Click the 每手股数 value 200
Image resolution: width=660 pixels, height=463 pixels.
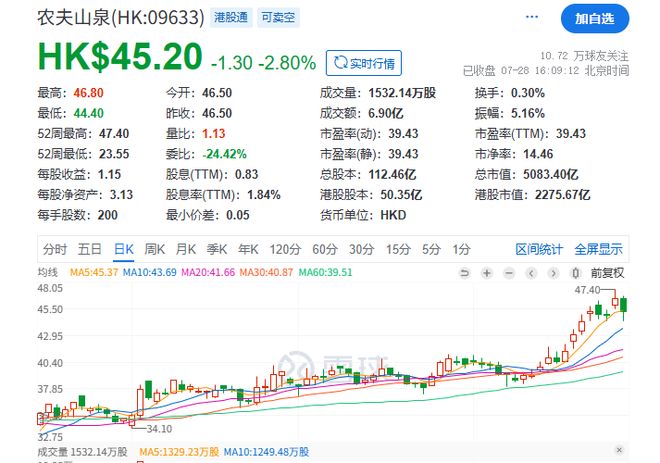coord(107,215)
